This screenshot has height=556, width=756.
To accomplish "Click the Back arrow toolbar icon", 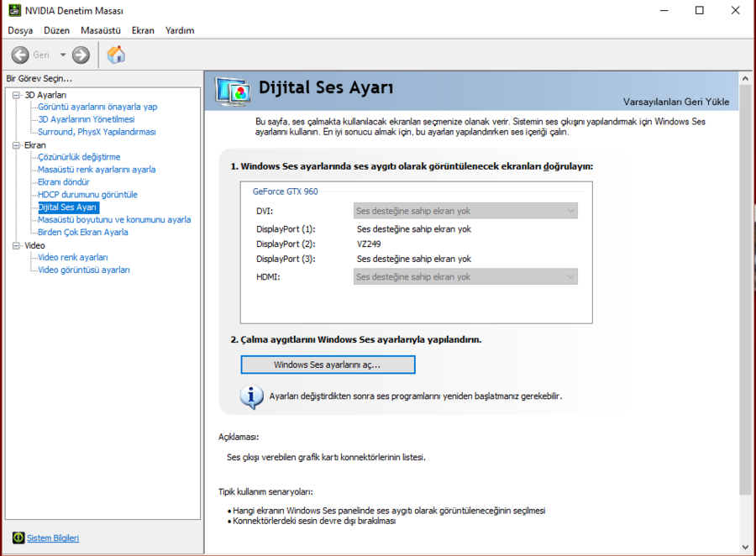I will [20, 55].
